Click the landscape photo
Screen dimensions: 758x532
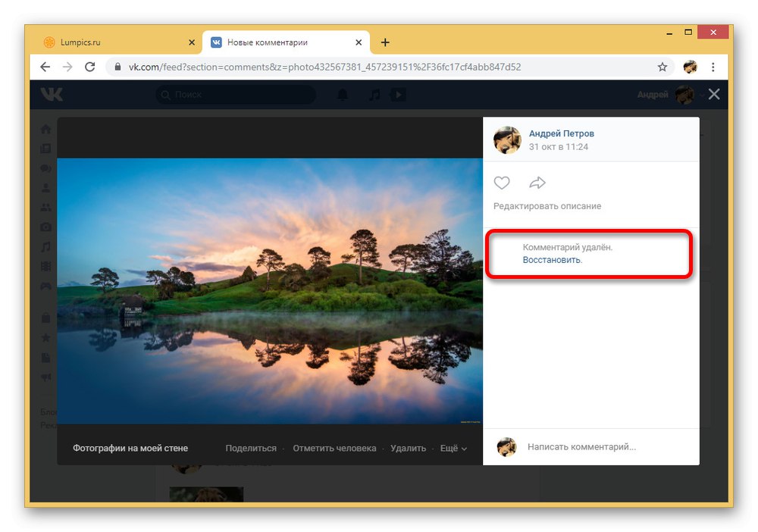(270, 291)
